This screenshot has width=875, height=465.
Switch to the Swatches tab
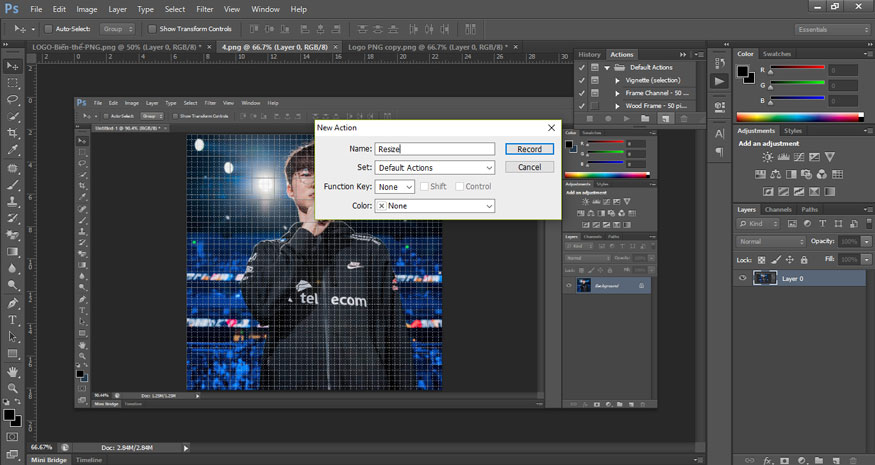pyautogui.click(x=777, y=54)
